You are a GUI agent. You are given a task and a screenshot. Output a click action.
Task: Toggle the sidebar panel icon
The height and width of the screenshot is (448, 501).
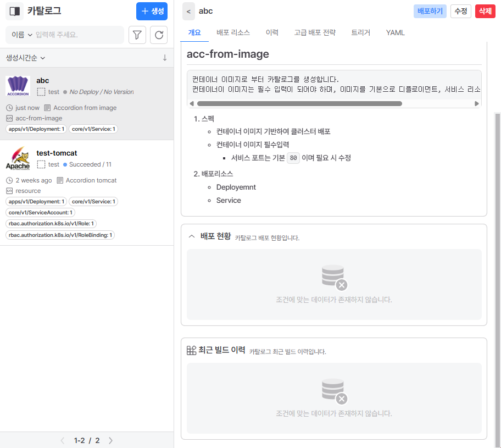tap(15, 11)
